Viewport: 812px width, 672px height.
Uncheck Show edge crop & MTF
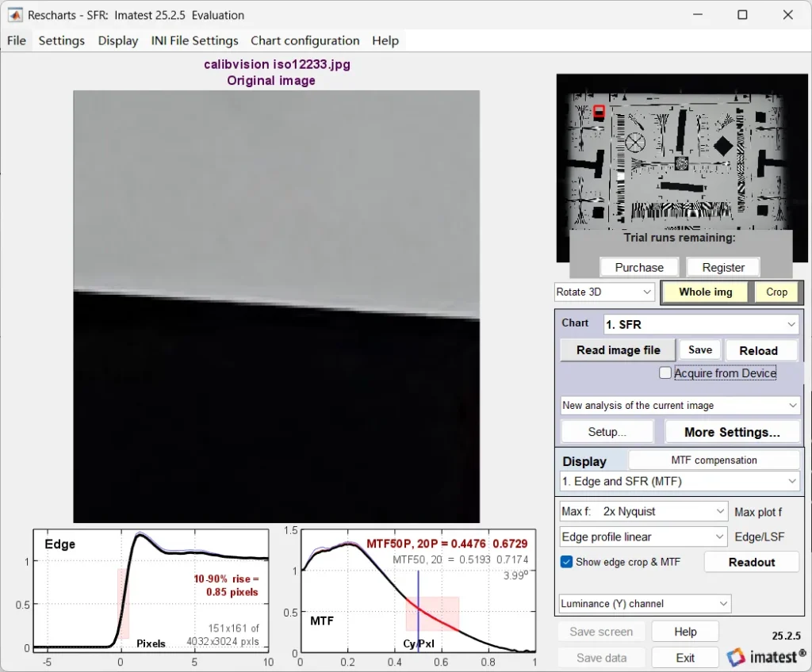pos(566,562)
